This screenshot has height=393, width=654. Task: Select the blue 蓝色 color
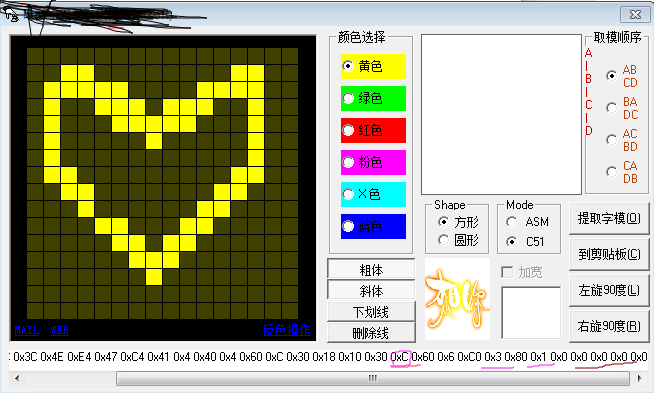(x=373, y=227)
